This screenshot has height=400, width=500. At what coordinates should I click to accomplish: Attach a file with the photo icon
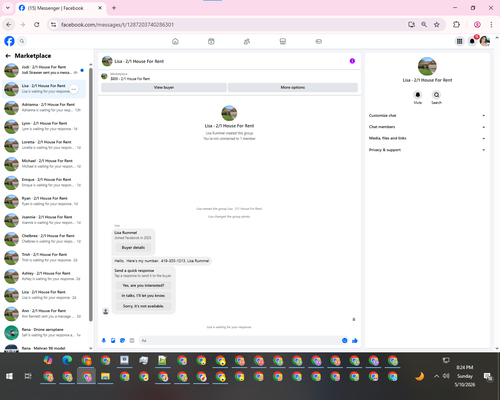pyautogui.click(x=113, y=340)
